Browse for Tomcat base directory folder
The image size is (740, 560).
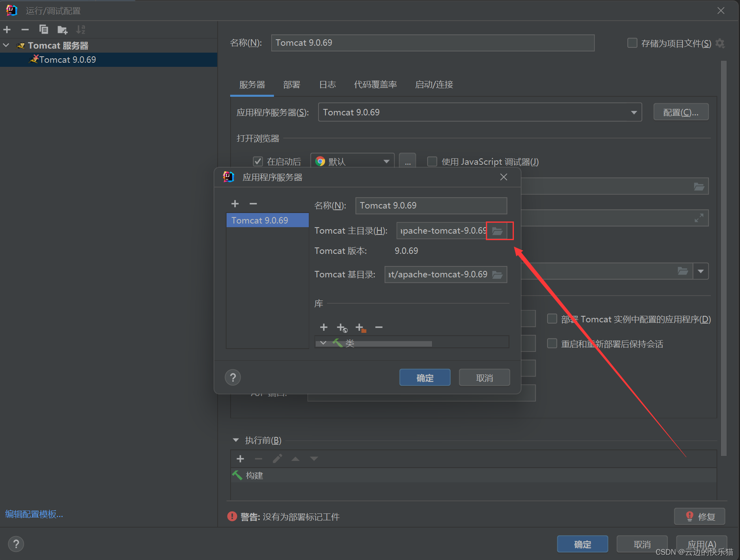(x=497, y=275)
